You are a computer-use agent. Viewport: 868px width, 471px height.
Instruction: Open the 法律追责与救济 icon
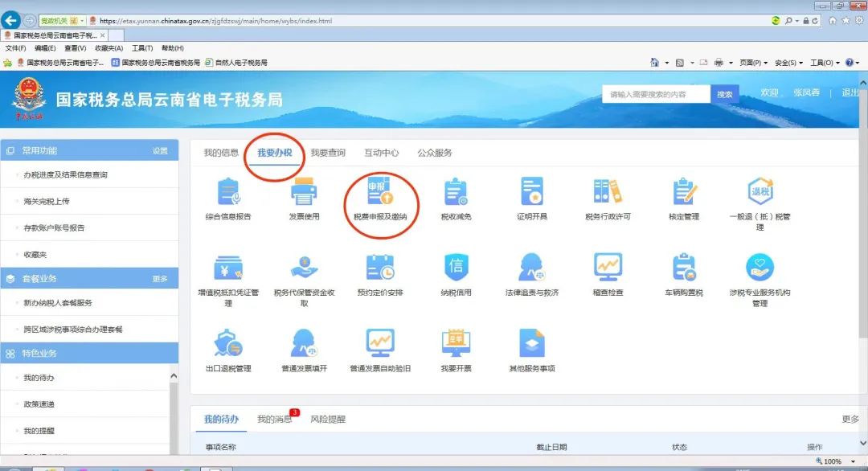click(532, 268)
